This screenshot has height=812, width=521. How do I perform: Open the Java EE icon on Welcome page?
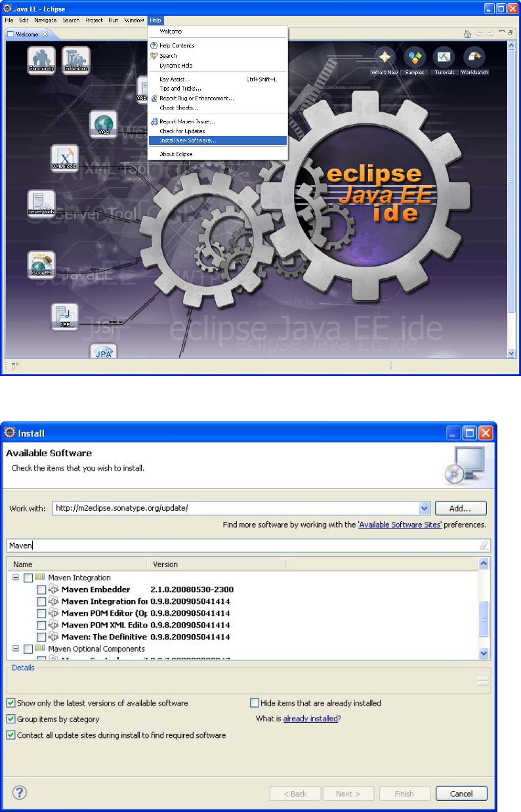coord(41,264)
